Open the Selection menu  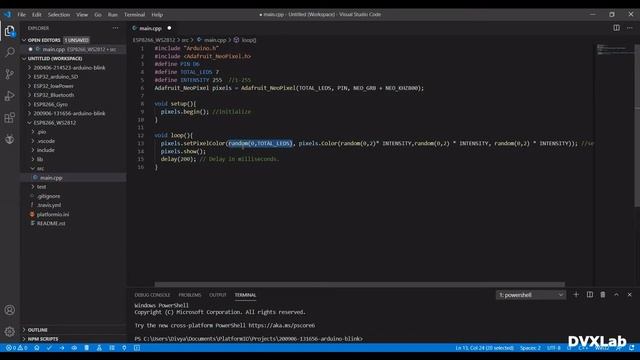click(59, 14)
